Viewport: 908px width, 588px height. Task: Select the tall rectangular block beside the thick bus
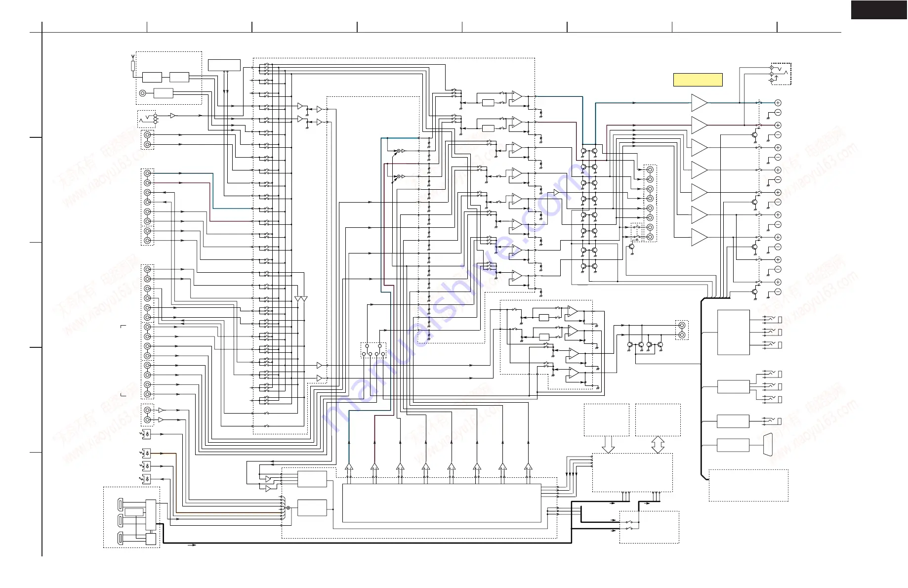(x=733, y=333)
